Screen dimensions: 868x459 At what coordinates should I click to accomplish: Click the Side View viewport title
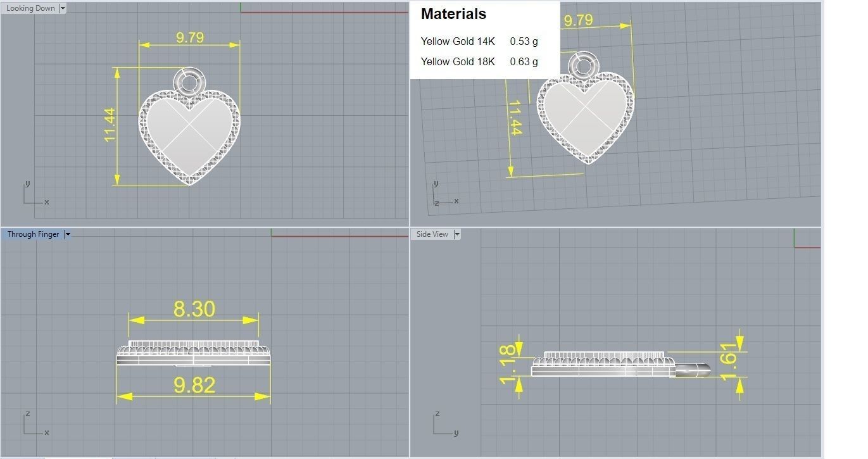(x=432, y=234)
